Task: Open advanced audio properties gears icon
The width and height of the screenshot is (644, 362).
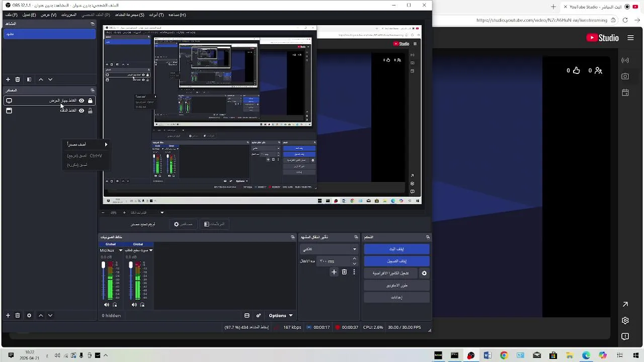Action: (x=259, y=315)
